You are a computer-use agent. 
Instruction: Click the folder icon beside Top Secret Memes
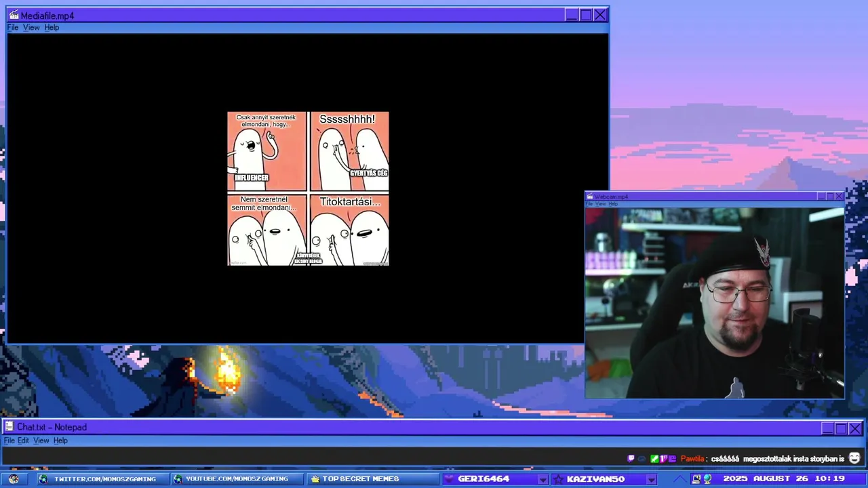click(x=315, y=479)
